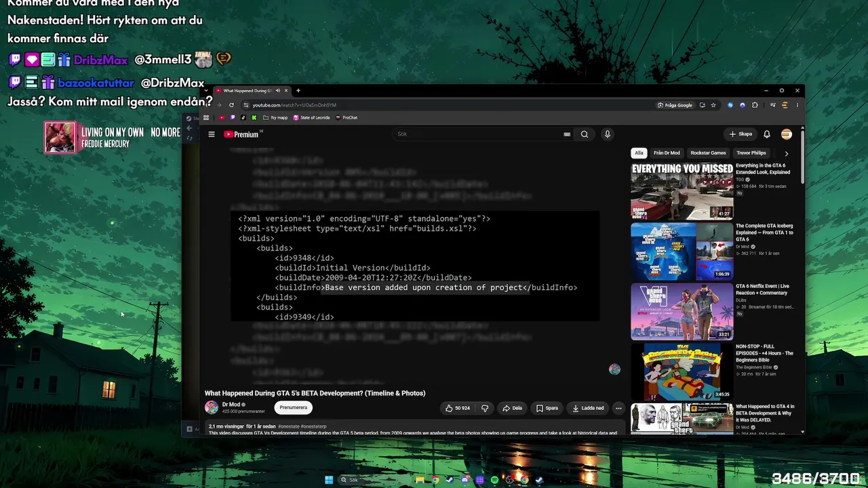Viewport: 868px width, 488px height.
Task: Open Windows Start menu
Action: 329,480
